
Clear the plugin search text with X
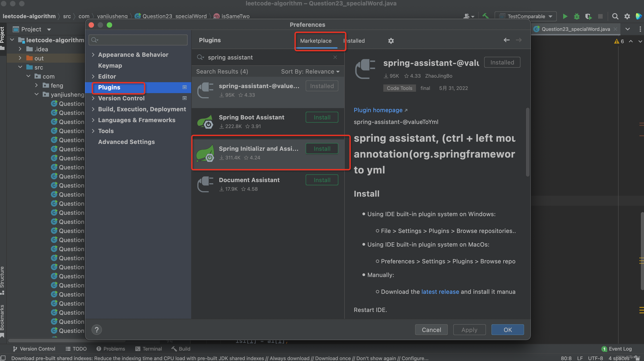coord(335,57)
